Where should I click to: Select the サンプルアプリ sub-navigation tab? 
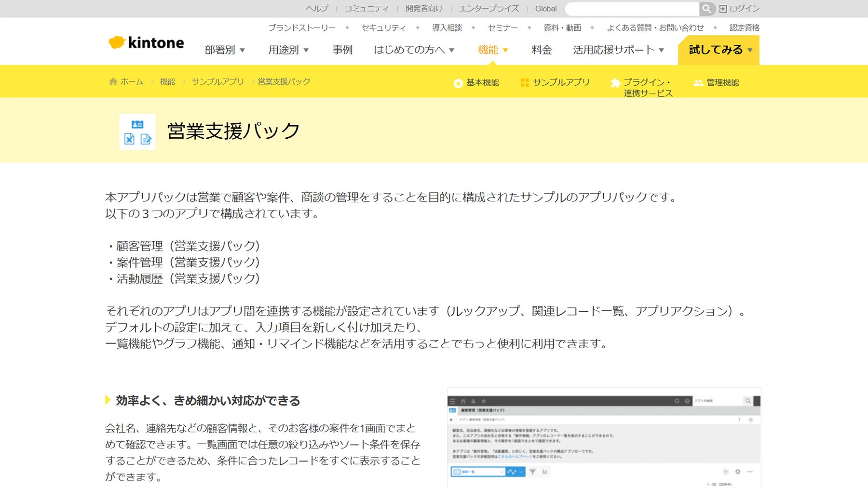click(x=555, y=82)
